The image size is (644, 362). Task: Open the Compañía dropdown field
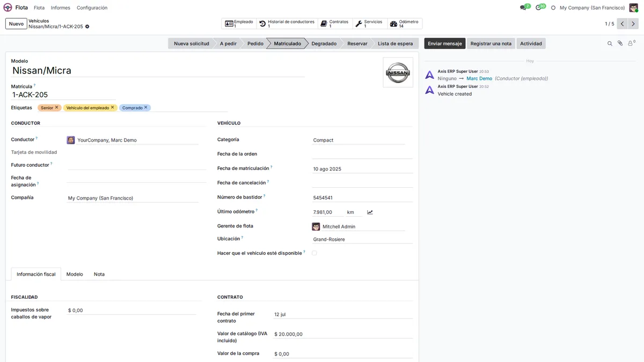[133, 198]
